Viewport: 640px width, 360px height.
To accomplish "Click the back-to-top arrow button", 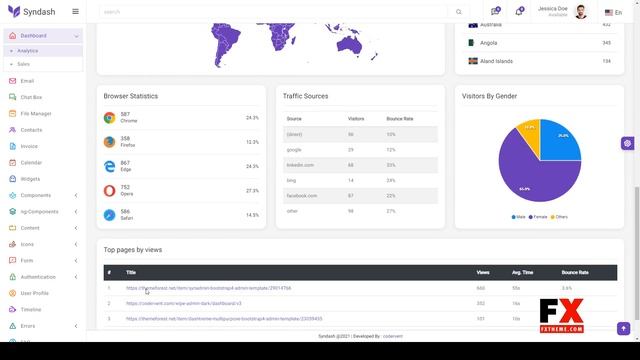I will tap(623, 329).
